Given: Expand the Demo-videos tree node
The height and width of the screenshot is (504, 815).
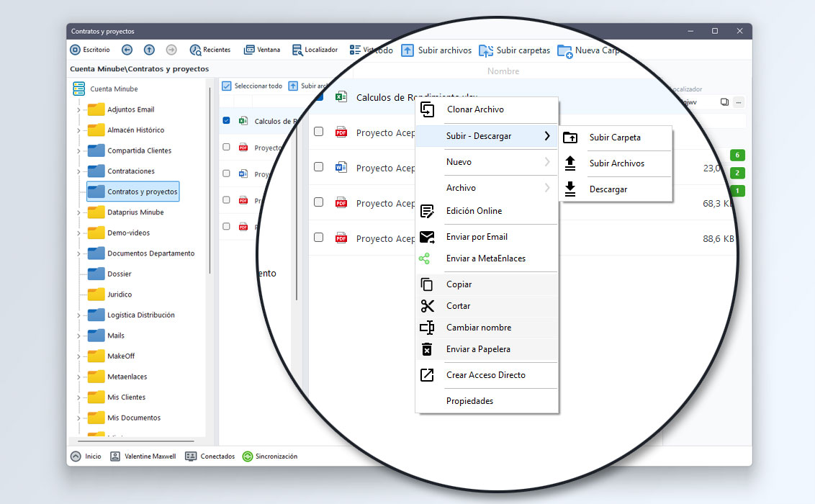Looking at the screenshot, I should [x=78, y=233].
